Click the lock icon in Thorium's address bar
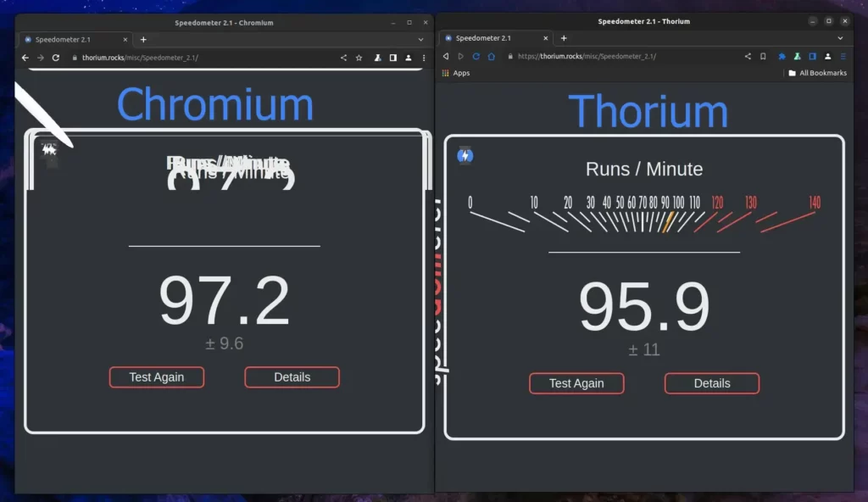The height and width of the screenshot is (502, 868). 510,56
